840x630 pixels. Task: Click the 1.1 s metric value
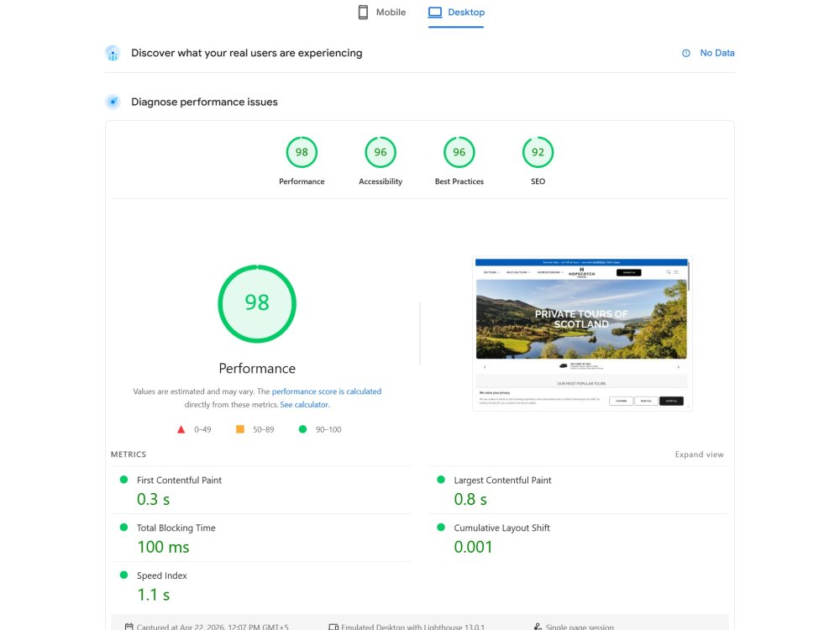click(x=153, y=595)
